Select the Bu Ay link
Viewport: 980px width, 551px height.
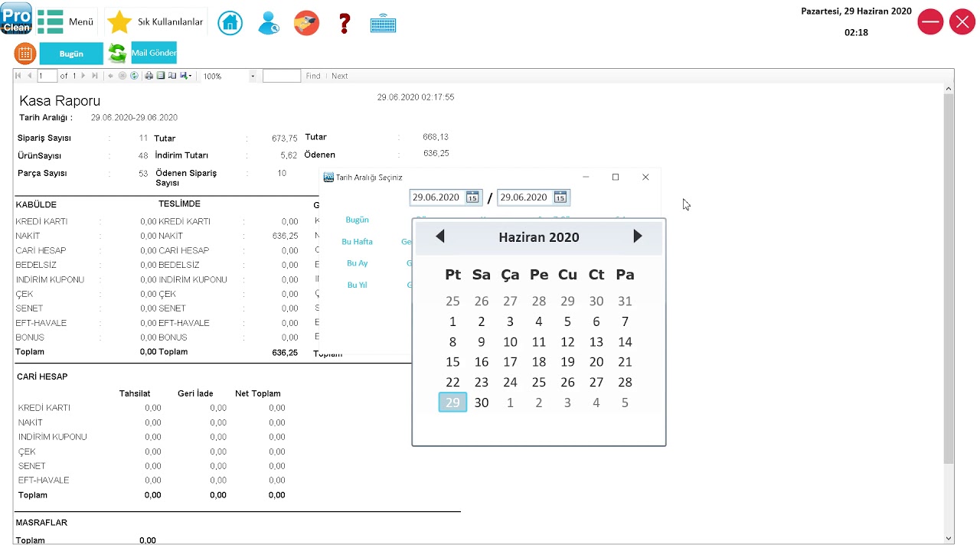(357, 262)
